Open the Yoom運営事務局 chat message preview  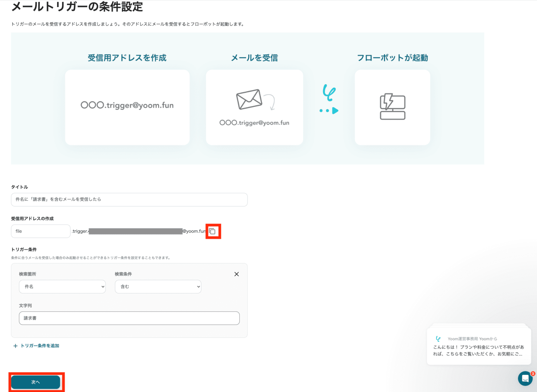tap(479, 347)
